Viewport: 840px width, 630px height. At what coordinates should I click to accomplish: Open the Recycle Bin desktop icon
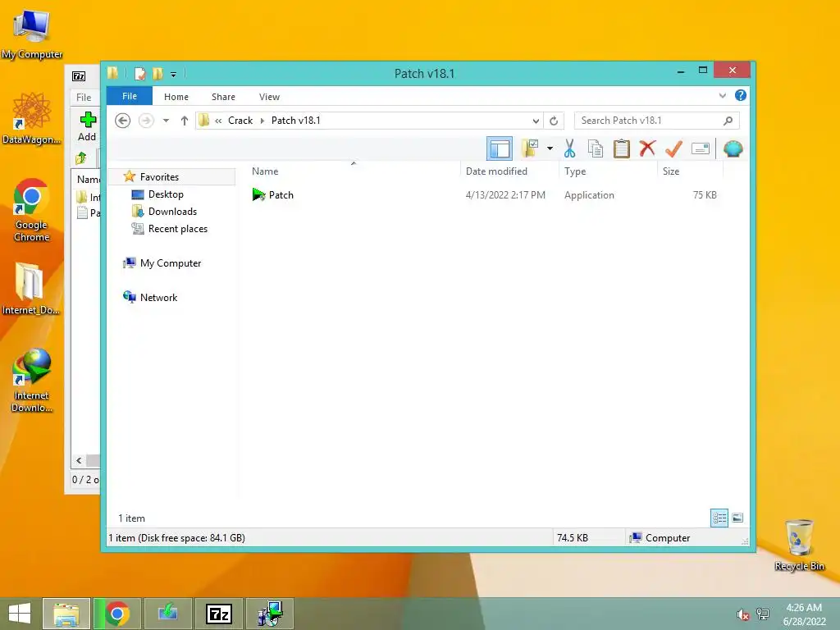click(799, 546)
